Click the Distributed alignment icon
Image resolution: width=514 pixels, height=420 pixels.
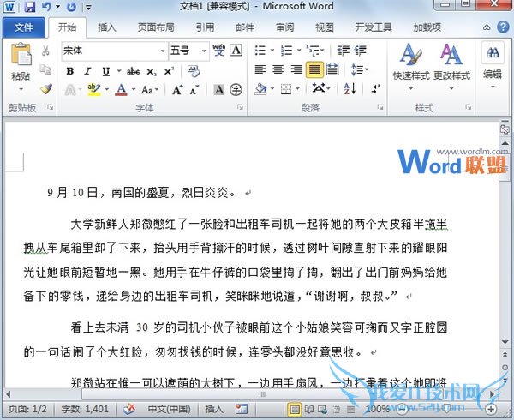332,69
